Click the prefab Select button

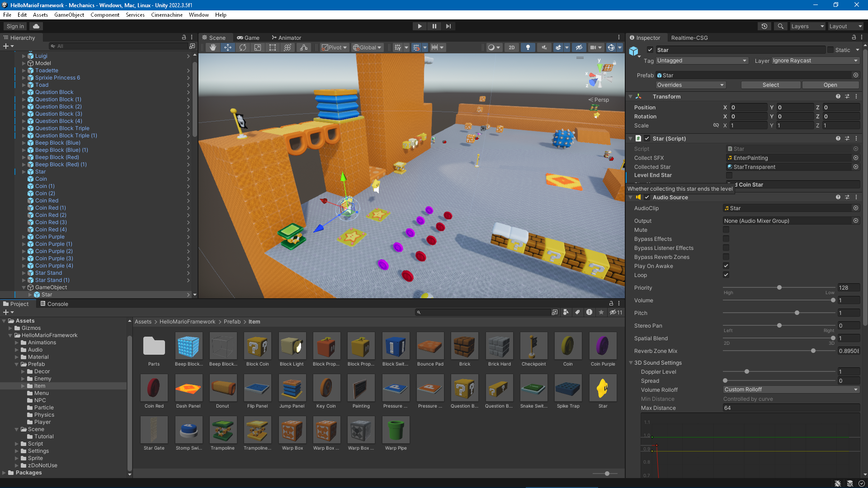click(x=770, y=85)
